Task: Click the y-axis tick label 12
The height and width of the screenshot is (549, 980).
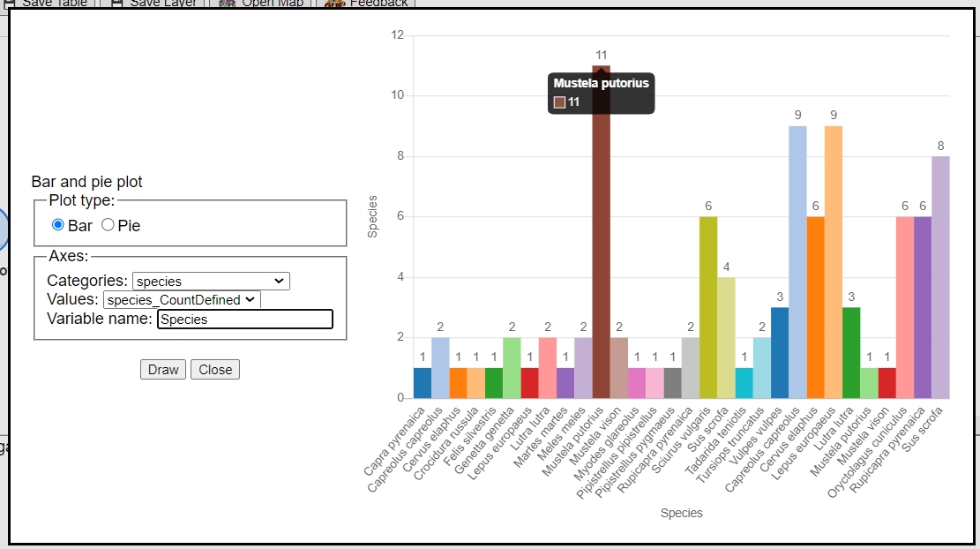Action: pyautogui.click(x=398, y=35)
